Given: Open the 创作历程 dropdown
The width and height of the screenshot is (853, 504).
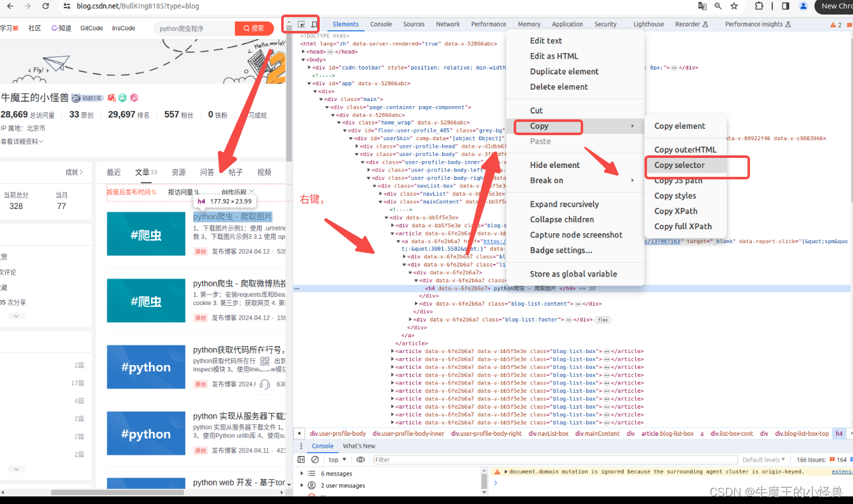Looking at the screenshot, I should click(238, 191).
